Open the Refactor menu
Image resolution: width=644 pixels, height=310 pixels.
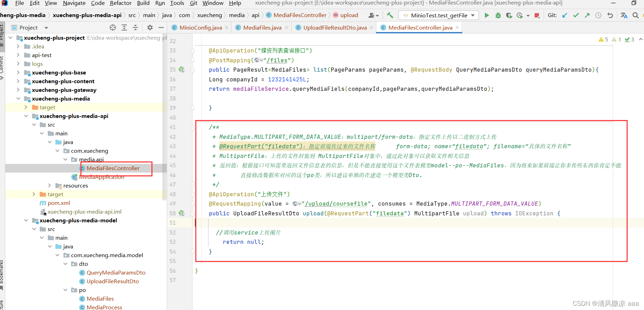click(x=120, y=3)
